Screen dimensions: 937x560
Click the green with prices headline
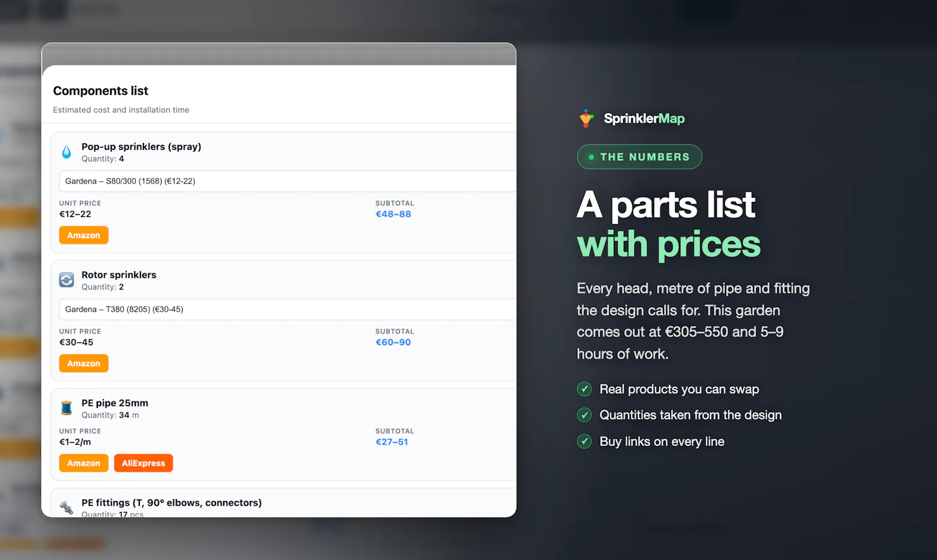pyautogui.click(x=669, y=244)
